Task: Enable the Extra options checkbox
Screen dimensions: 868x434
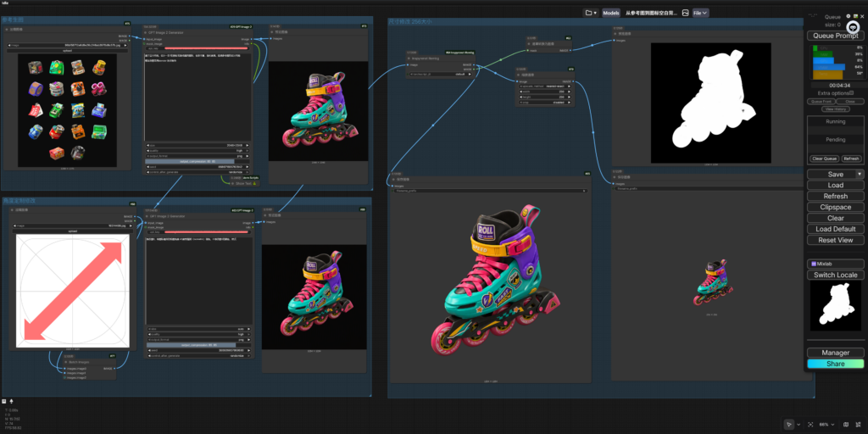Action: coord(851,93)
